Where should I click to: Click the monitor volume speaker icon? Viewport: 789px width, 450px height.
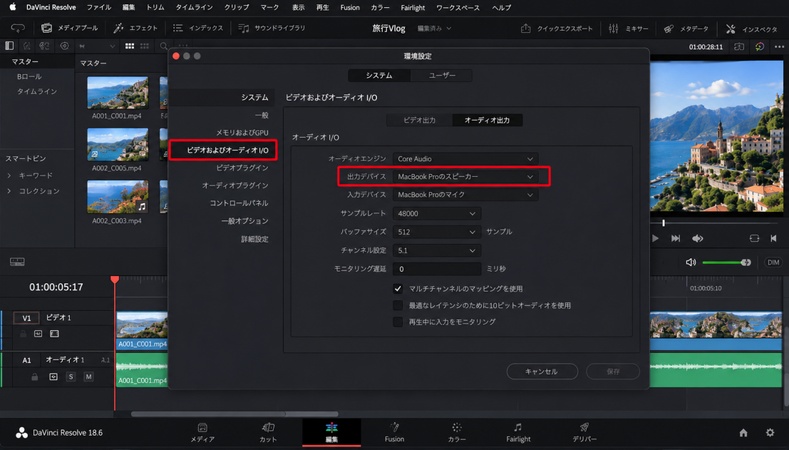coord(691,262)
